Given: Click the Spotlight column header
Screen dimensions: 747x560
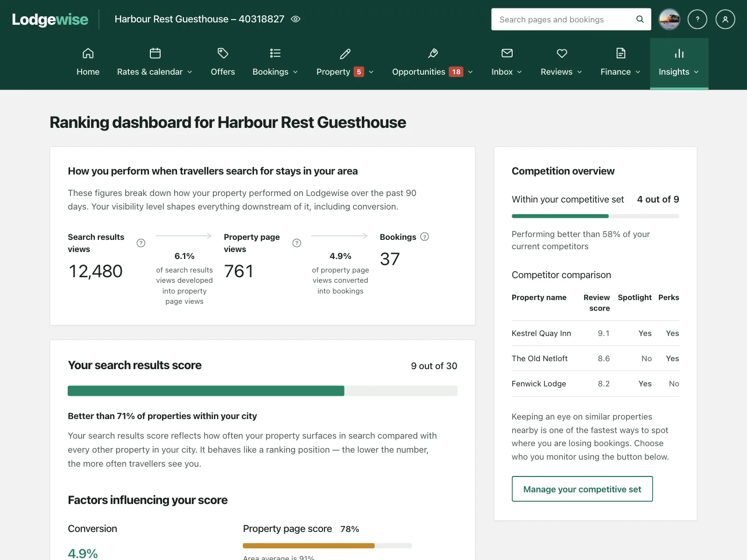Looking at the screenshot, I should click(x=635, y=297).
